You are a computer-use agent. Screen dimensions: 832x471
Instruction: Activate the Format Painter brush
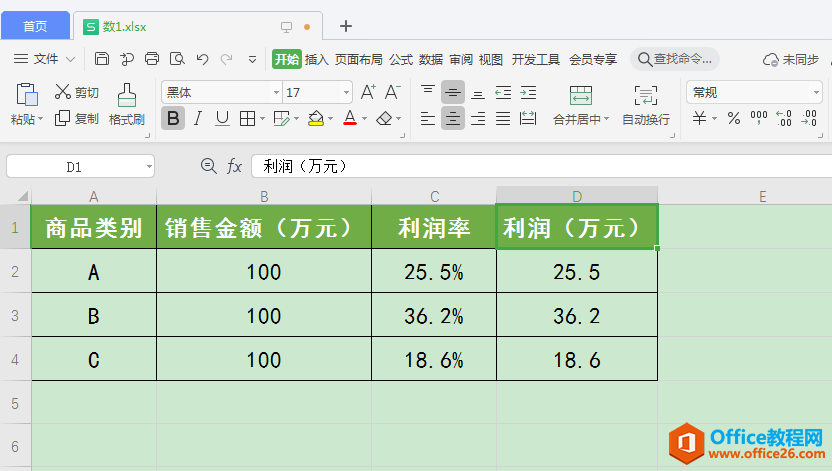[x=126, y=95]
